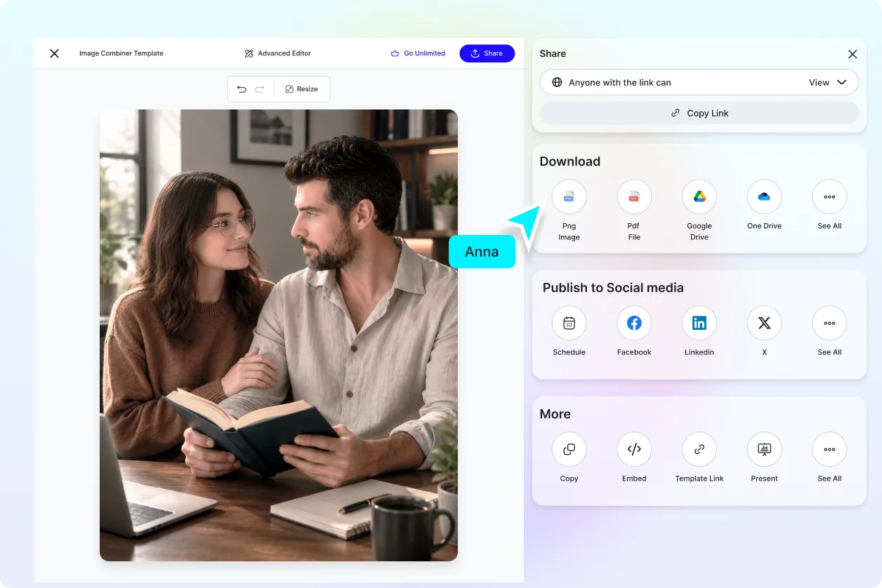This screenshot has width=882, height=588.
Task: Select the Copy option under More
Action: [x=569, y=450]
